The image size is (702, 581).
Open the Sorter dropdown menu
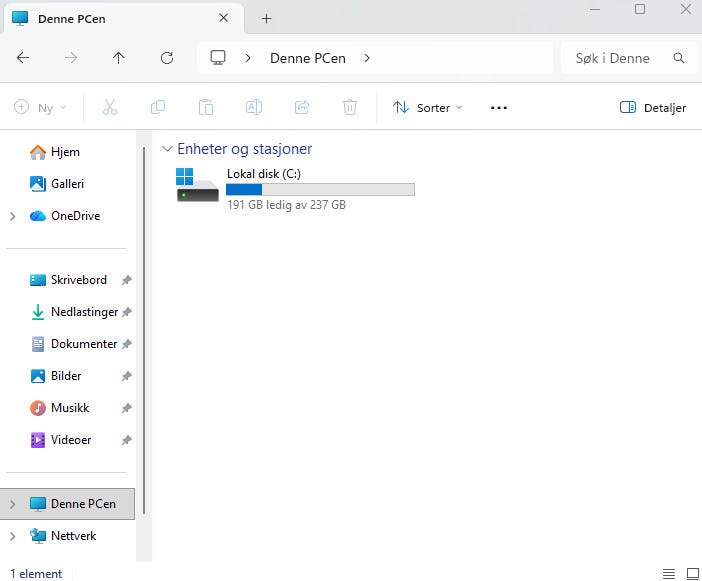pyautogui.click(x=428, y=107)
